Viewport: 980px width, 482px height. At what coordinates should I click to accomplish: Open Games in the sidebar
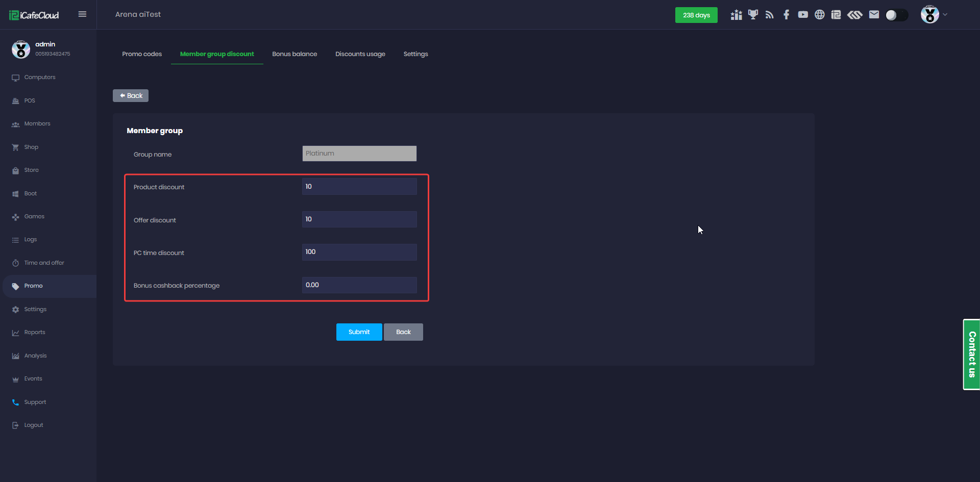coord(34,217)
